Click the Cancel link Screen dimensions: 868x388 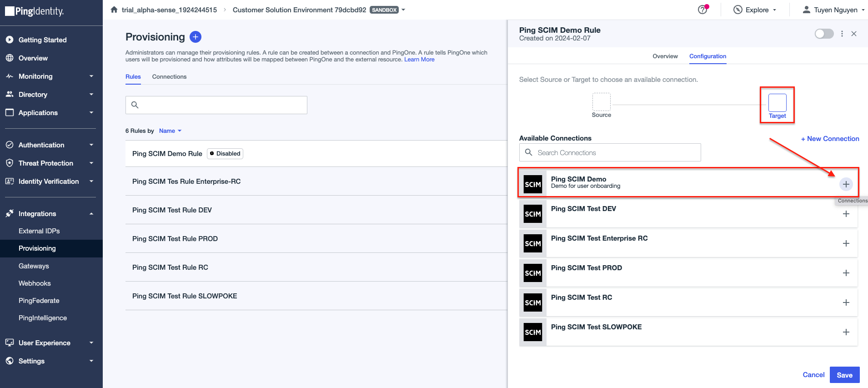click(813, 375)
